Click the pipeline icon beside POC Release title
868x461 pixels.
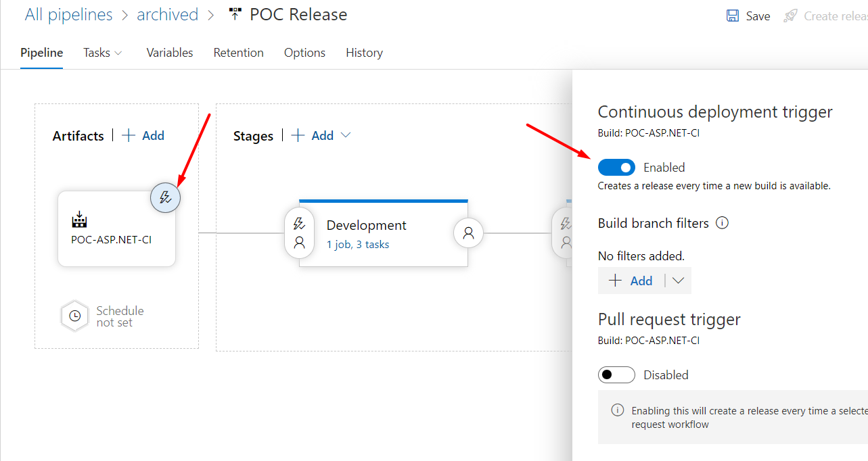tap(234, 13)
